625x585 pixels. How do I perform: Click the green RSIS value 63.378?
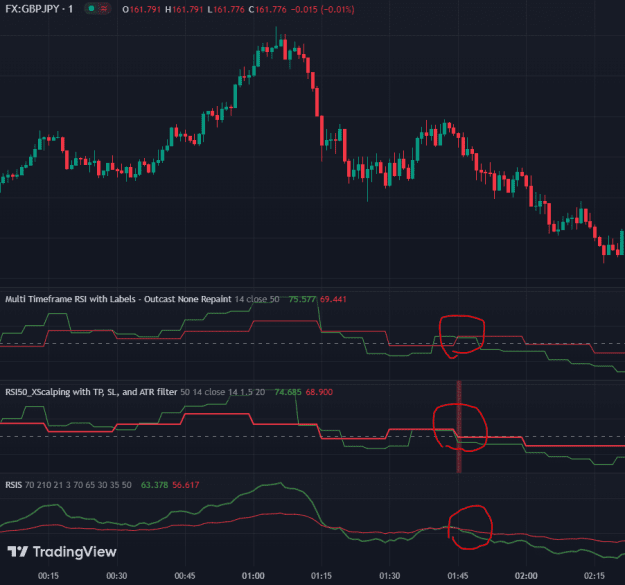(x=154, y=485)
